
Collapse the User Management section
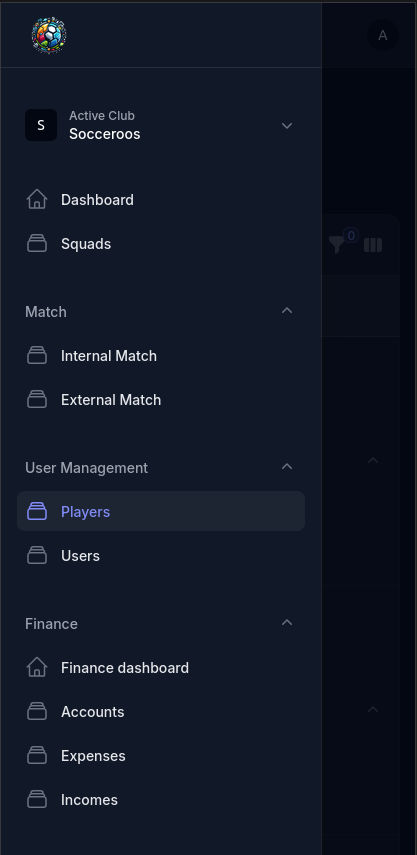287,467
